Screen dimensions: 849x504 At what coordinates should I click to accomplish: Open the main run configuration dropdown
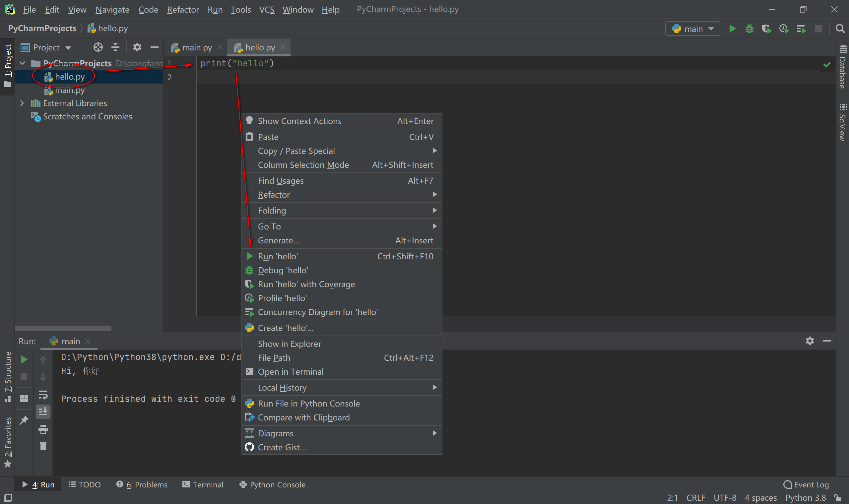pyautogui.click(x=692, y=29)
